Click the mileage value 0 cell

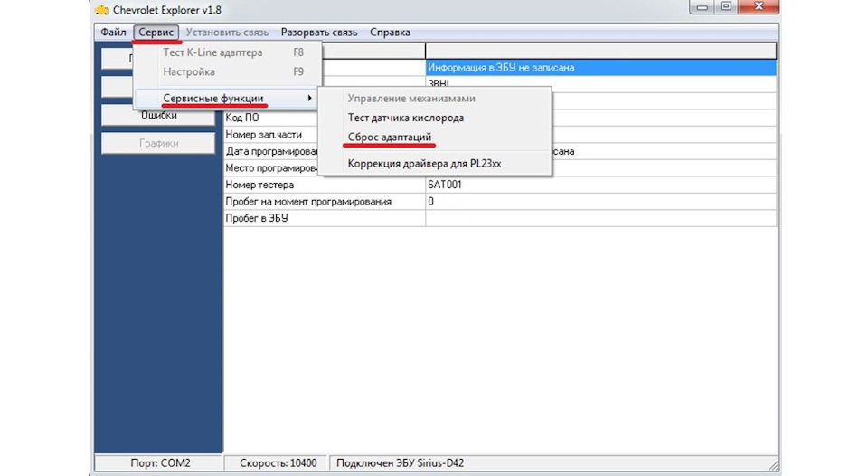(600, 201)
